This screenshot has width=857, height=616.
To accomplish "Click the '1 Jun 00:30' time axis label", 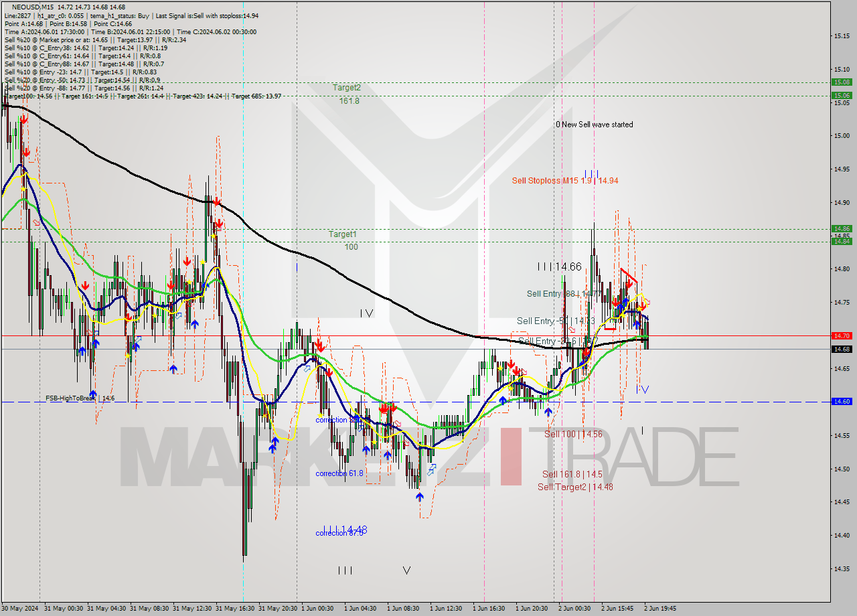I will (317, 609).
